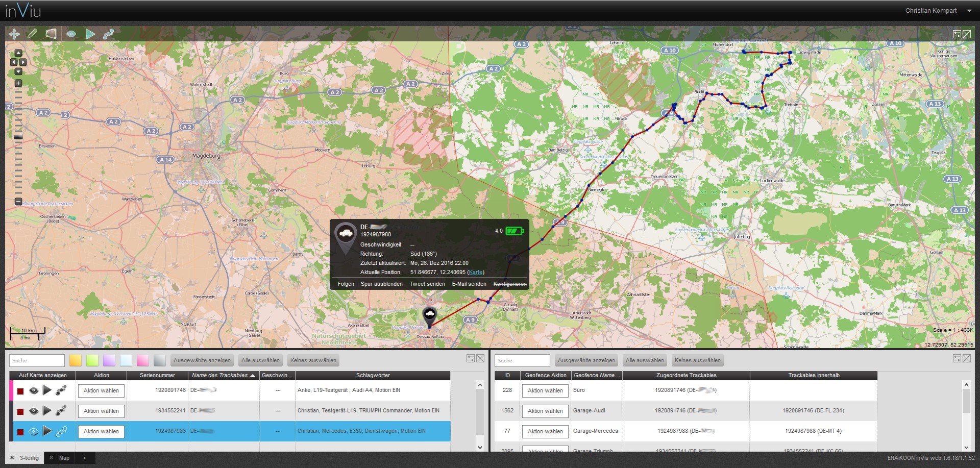Select the gray color filter swatch
Image resolution: width=980 pixels, height=468 pixels.
[x=160, y=360]
